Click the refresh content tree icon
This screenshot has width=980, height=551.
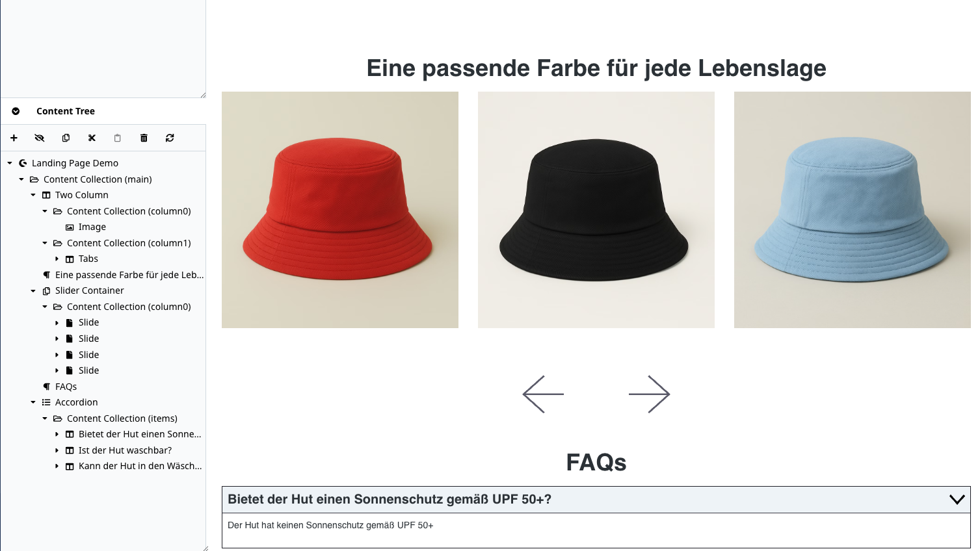pos(170,138)
